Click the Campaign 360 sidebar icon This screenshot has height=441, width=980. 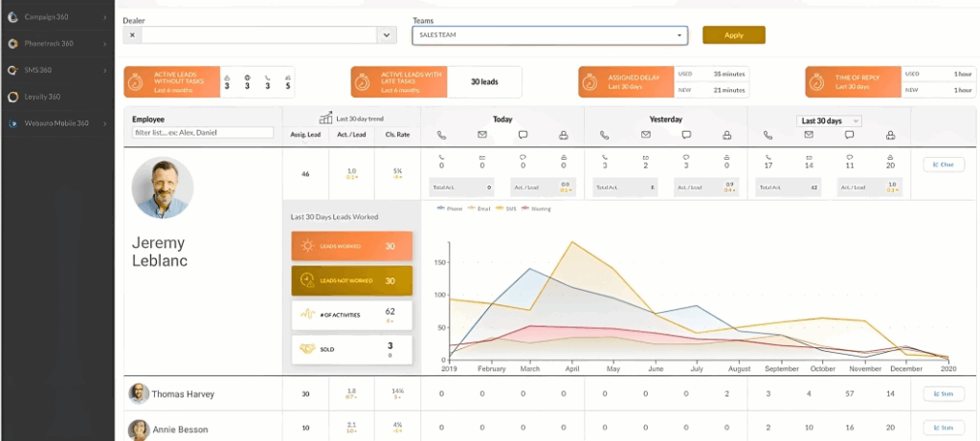tap(12, 17)
